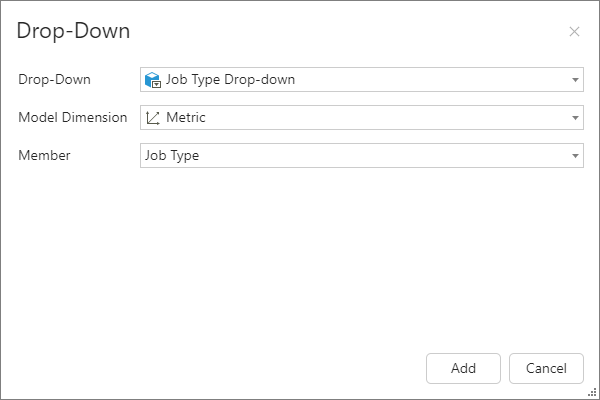Focus the Member combo box
This screenshot has height=400, width=600.
pyautogui.click(x=400, y=156)
